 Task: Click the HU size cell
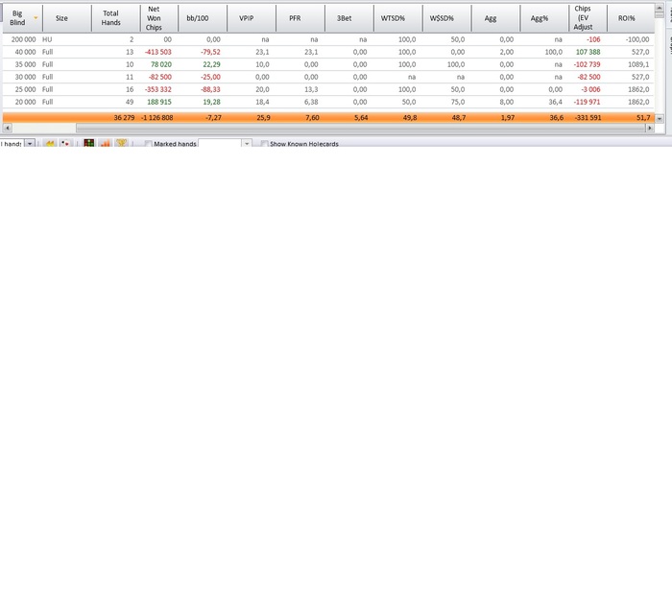coord(47,39)
